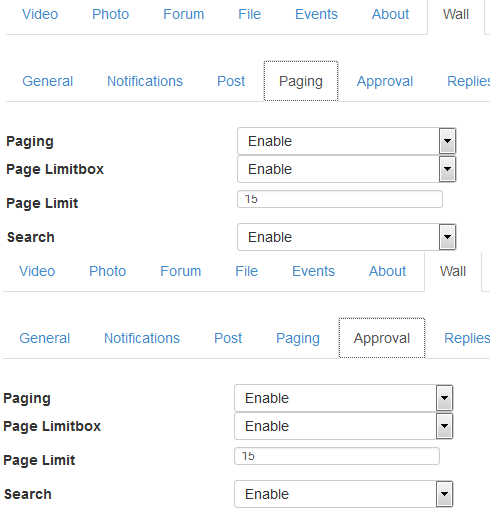Expand the lower Page Limitbox dropdown
Image resolution: width=490 pixels, height=520 pixels.
[x=344, y=426]
